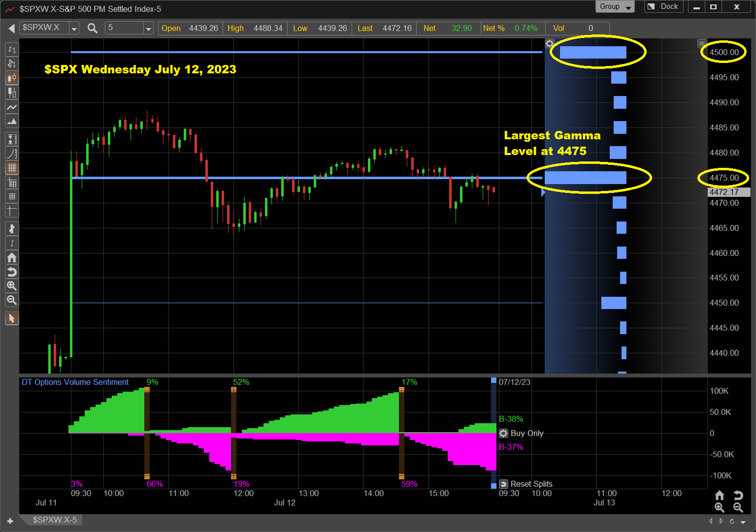Click the next tab right triangle

(721, 521)
